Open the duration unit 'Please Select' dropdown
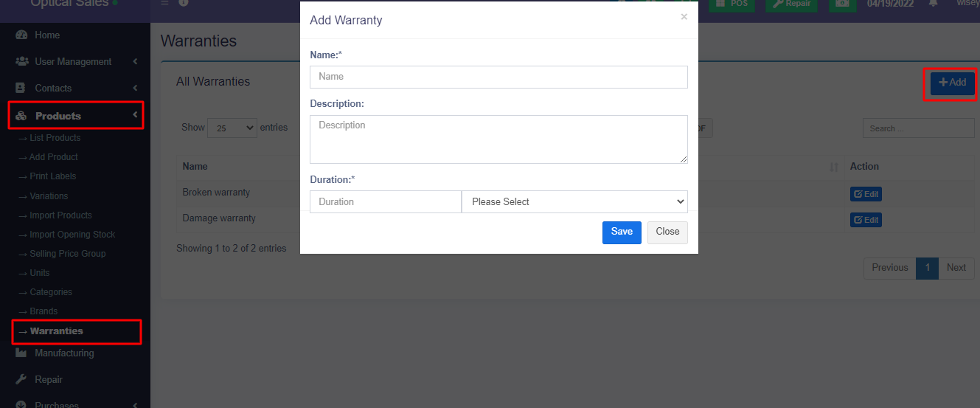Screen dimensions: 980x408 (574, 201)
